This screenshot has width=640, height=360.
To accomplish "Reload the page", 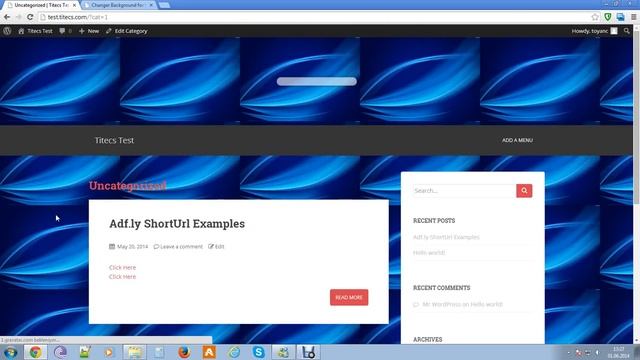I will tap(30, 17).
